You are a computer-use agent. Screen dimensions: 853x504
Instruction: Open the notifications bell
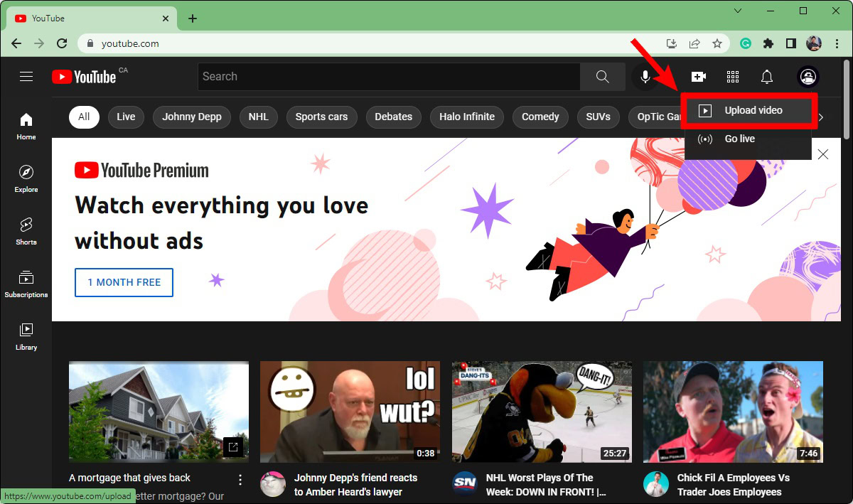pyautogui.click(x=767, y=77)
